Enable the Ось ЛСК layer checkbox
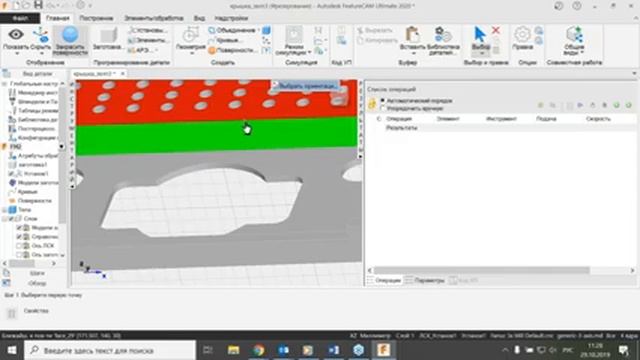The height and width of the screenshot is (360, 640). coord(19,246)
